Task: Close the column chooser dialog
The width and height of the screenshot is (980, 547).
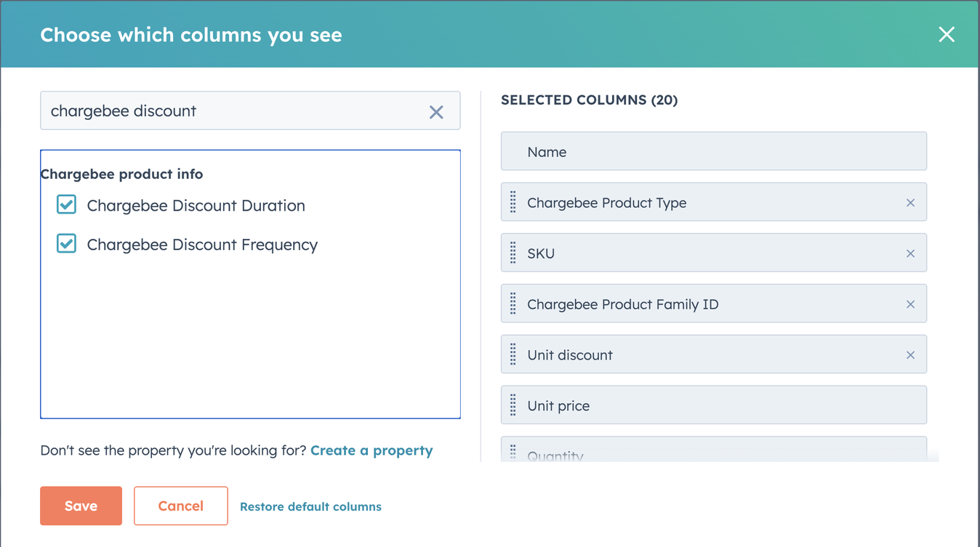Action: [x=946, y=34]
